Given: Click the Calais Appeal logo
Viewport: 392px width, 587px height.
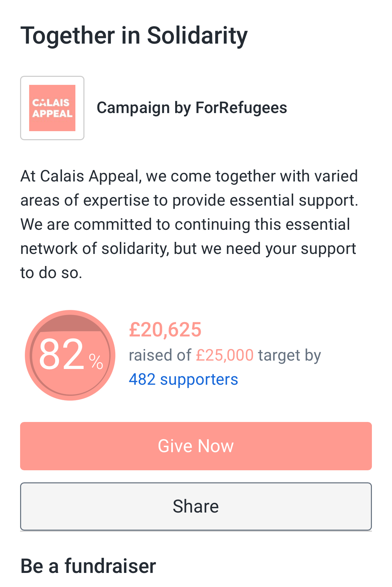Looking at the screenshot, I should click(52, 108).
